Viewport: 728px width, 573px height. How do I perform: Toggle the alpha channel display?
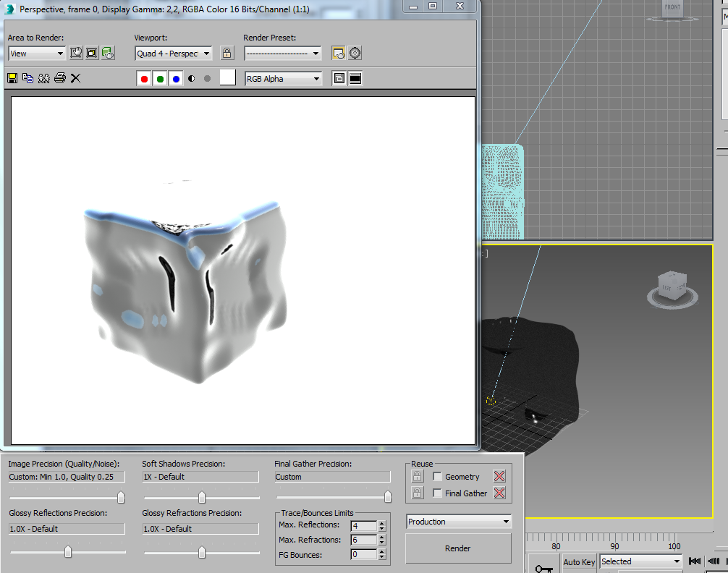(x=192, y=79)
